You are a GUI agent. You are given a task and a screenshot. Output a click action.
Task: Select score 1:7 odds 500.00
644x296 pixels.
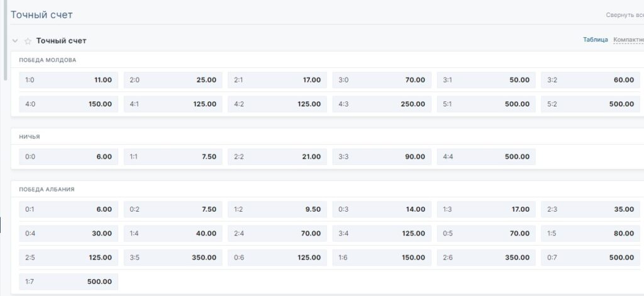pyautogui.click(x=69, y=282)
